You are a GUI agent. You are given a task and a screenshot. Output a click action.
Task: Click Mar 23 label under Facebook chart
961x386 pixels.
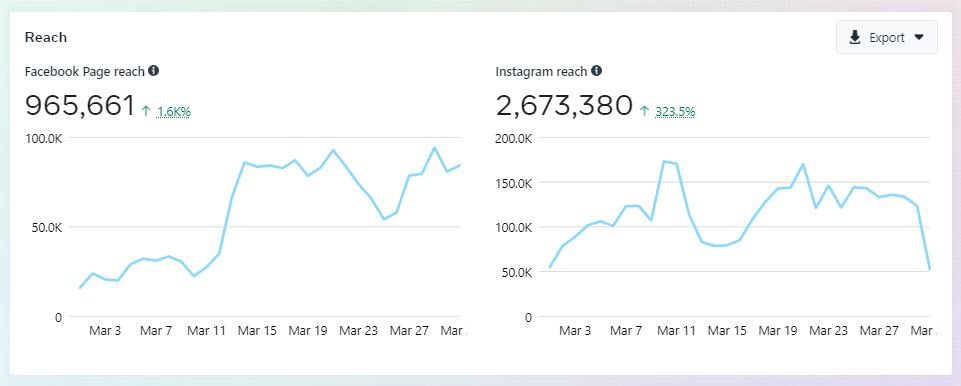(359, 331)
